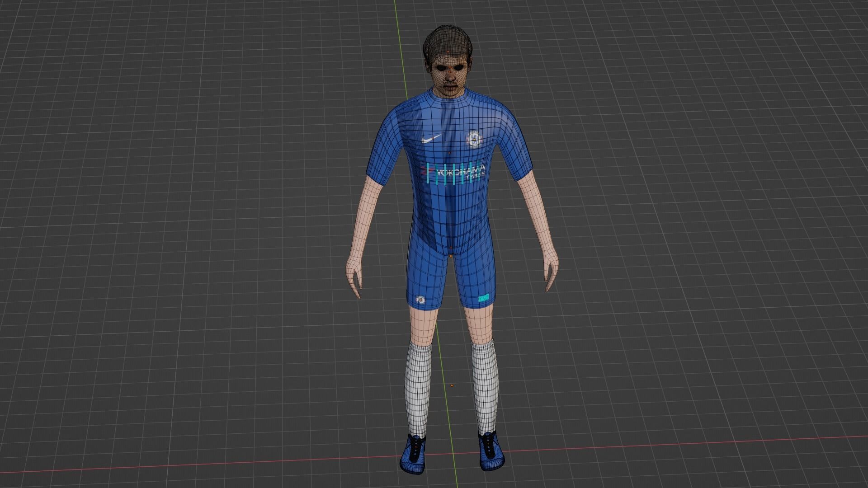This screenshot has width=868, height=488.
Task: Select the white Nike swoosh on the jersey
Action: point(431,139)
